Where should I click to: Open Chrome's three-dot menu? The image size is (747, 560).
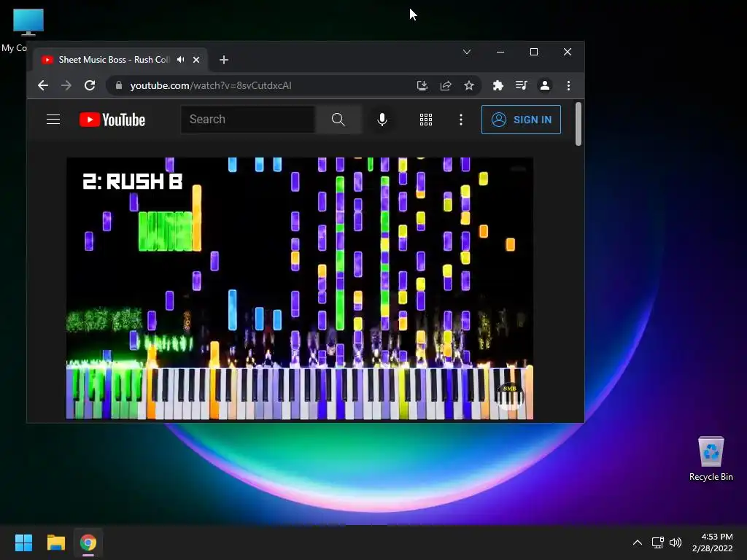pyautogui.click(x=568, y=86)
